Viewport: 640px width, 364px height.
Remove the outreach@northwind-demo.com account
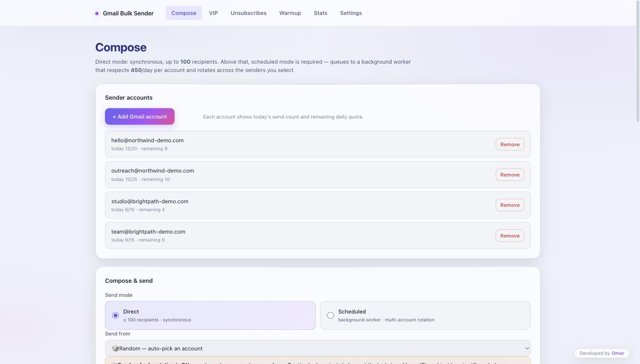tap(510, 175)
